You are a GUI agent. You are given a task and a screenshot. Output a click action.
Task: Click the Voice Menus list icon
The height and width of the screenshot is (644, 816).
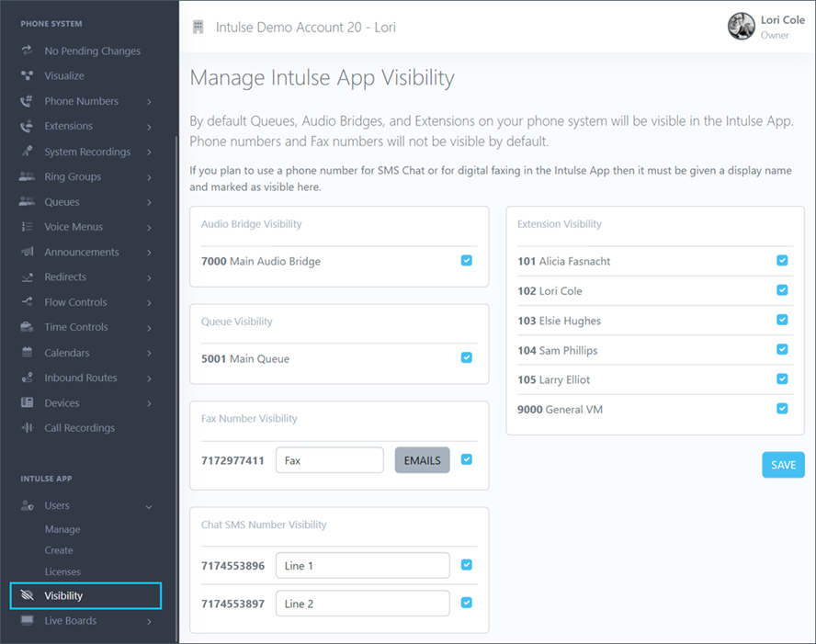(27, 226)
